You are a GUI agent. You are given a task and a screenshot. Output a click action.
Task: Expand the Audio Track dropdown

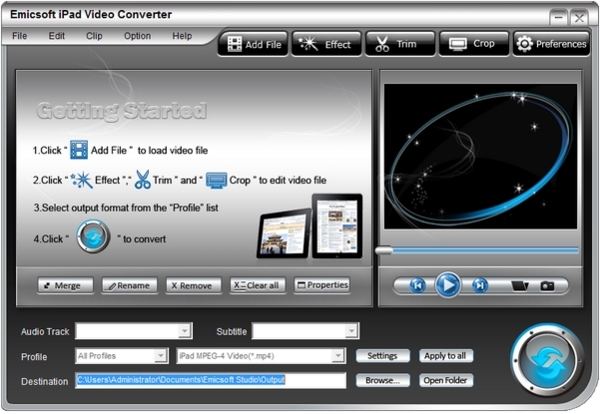point(185,331)
